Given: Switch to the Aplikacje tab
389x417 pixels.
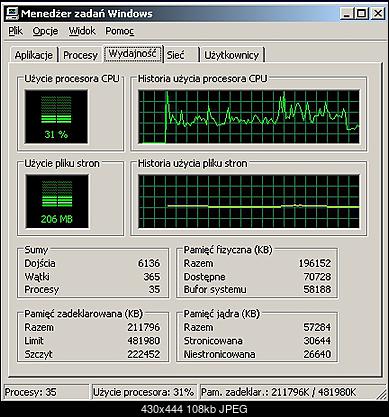Looking at the screenshot, I should (x=34, y=55).
